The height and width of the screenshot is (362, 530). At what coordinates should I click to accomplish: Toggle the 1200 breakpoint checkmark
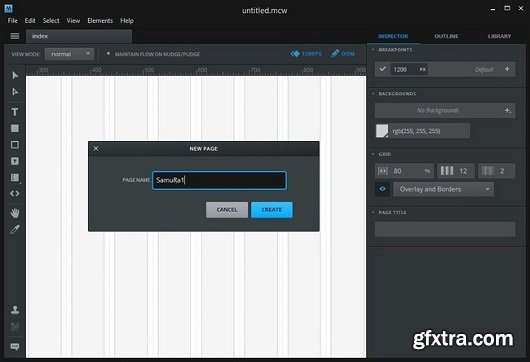pos(383,69)
